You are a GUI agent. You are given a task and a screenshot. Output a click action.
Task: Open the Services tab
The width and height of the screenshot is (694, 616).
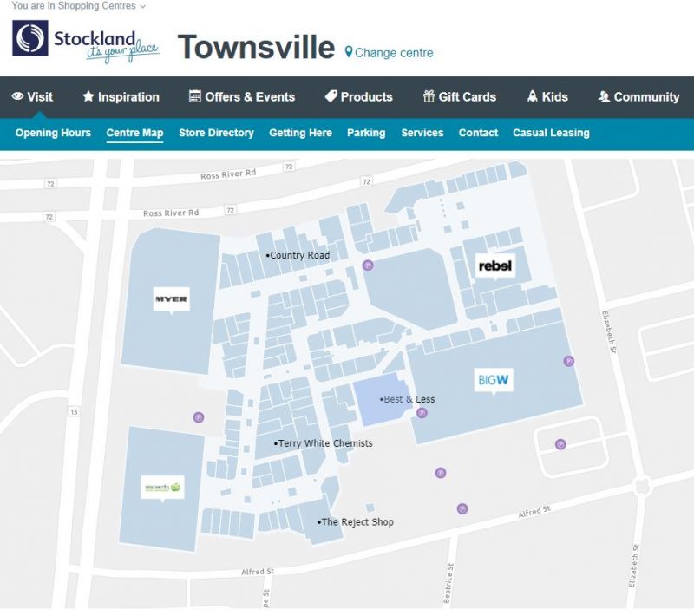point(422,133)
